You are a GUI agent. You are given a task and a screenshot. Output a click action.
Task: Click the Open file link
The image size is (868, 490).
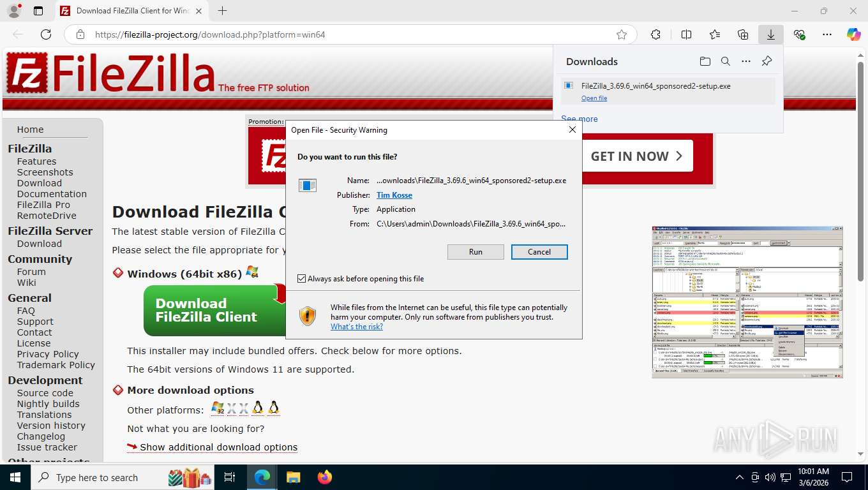[594, 98]
